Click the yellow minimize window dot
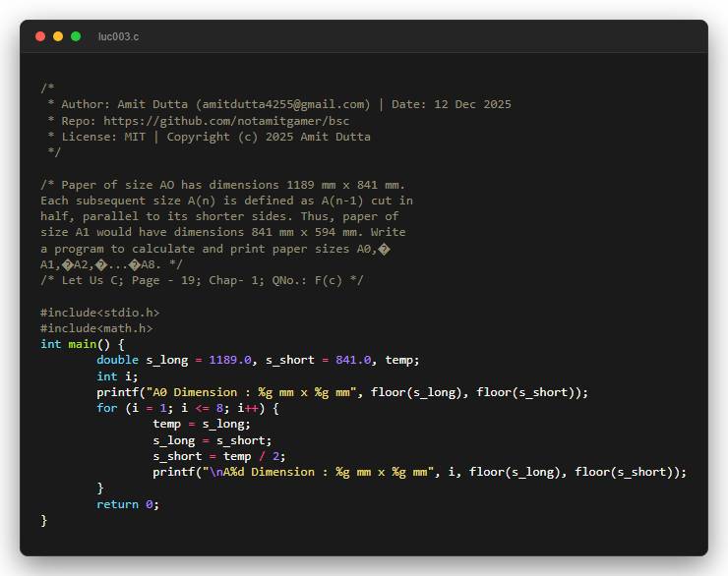 (58, 36)
